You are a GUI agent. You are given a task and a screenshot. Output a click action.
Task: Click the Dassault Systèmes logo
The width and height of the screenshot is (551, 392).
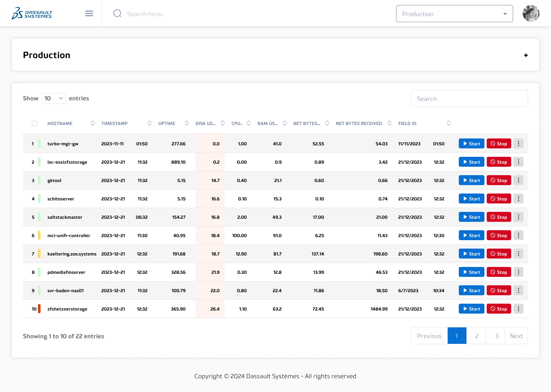32,13
